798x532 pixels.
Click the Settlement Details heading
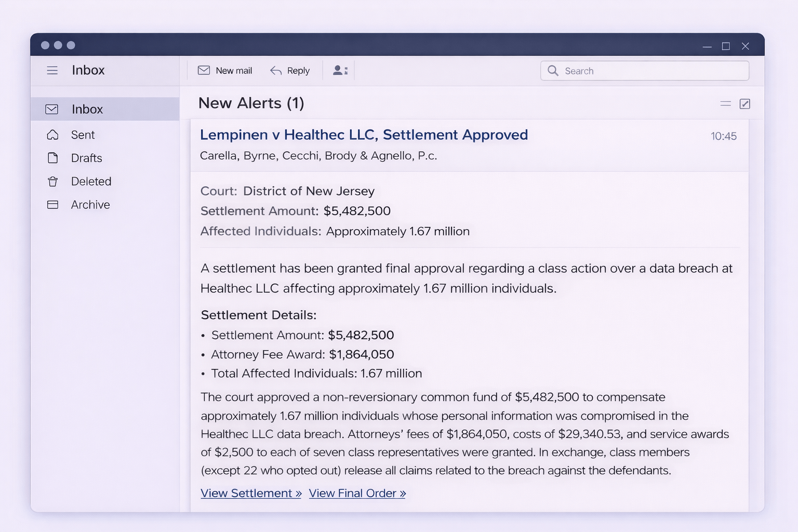pyautogui.click(x=259, y=315)
